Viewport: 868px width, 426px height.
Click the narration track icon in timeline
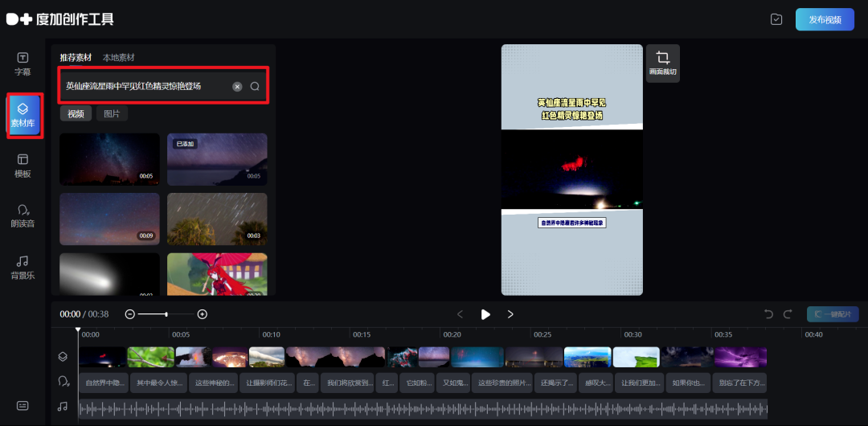pos(63,382)
